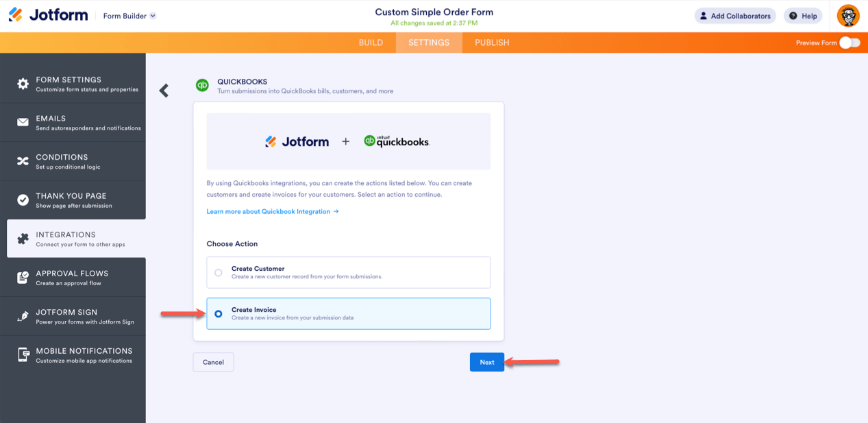Viewport: 868px width, 423px height.
Task: Click the blue Next button
Action: pos(487,362)
